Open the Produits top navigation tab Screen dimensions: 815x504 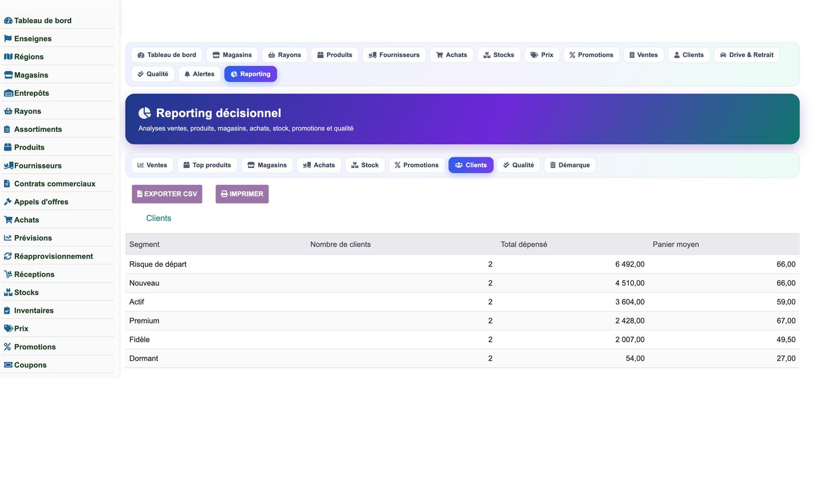click(x=335, y=55)
